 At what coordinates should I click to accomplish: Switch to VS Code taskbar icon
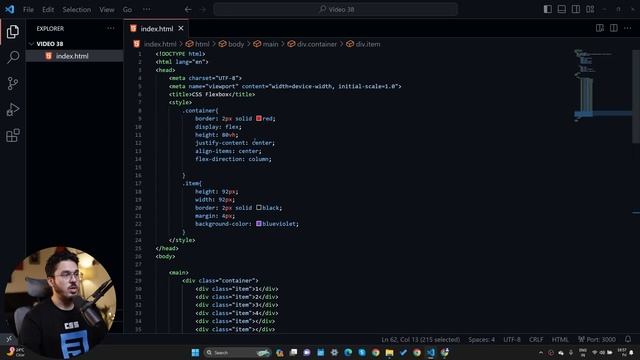pos(431,352)
